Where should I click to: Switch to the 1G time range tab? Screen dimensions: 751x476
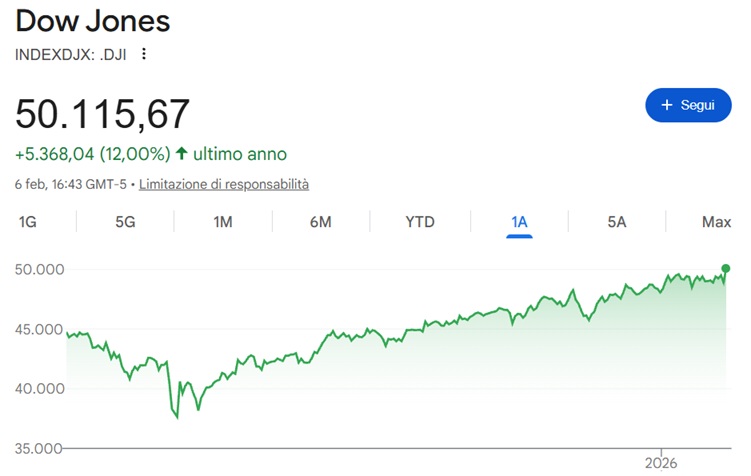pyautogui.click(x=28, y=222)
